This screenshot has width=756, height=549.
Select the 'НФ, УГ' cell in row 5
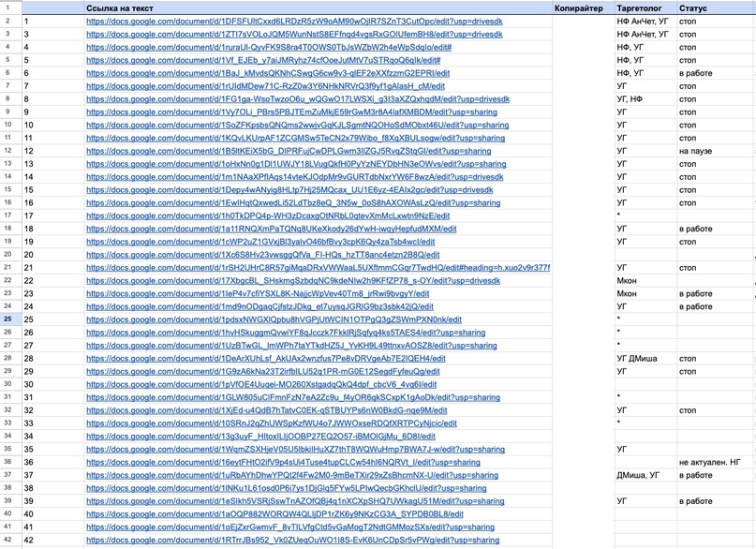pos(645,60)
